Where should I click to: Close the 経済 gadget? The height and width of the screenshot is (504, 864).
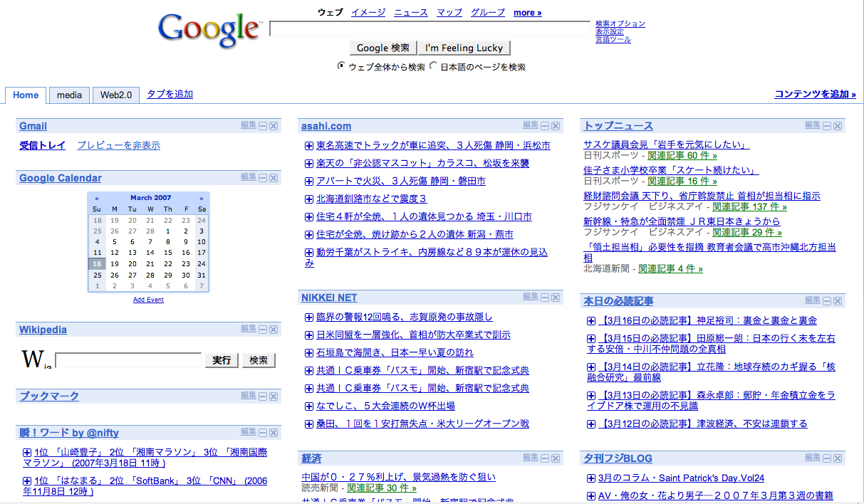pos(556,458)
